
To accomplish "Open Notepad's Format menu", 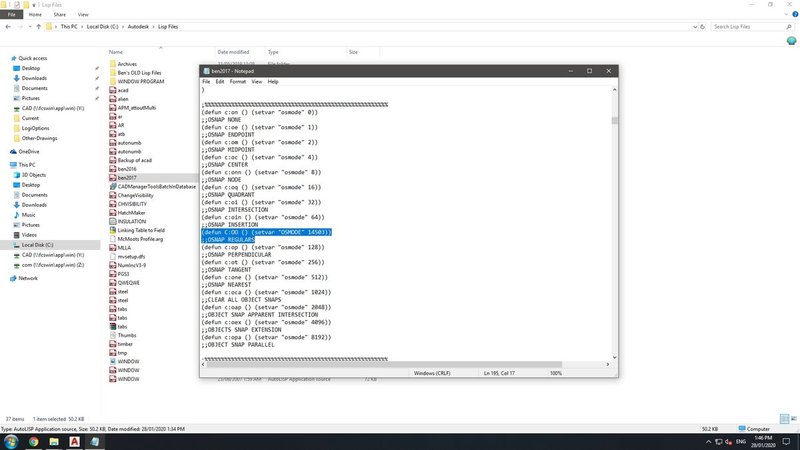I will pyautogui.click(x=238, y=82).
